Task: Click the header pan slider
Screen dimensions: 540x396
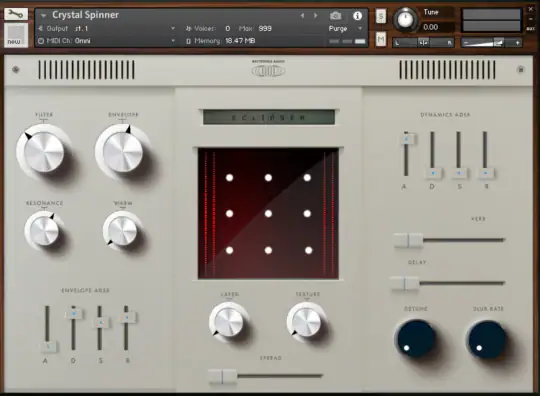Action: [x=423, y=43]
